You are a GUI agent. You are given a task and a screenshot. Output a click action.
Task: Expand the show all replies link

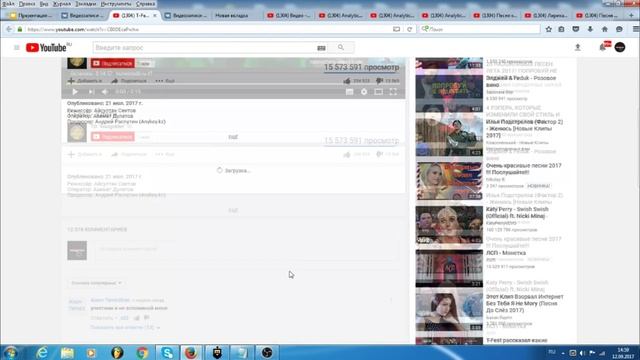point(125,327)
